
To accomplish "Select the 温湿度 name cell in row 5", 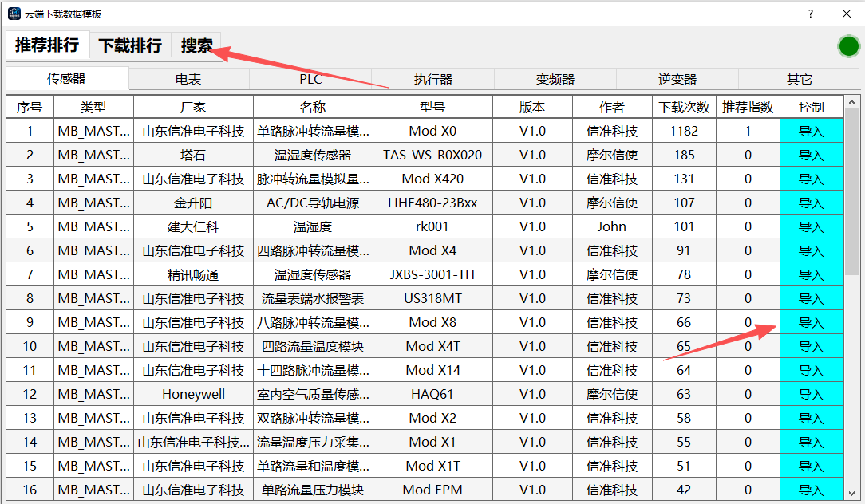I will (313, 226).
